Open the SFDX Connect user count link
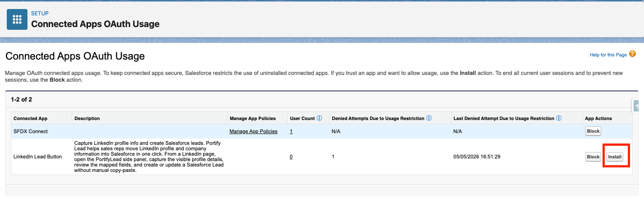644x199 pixels. 291,131
